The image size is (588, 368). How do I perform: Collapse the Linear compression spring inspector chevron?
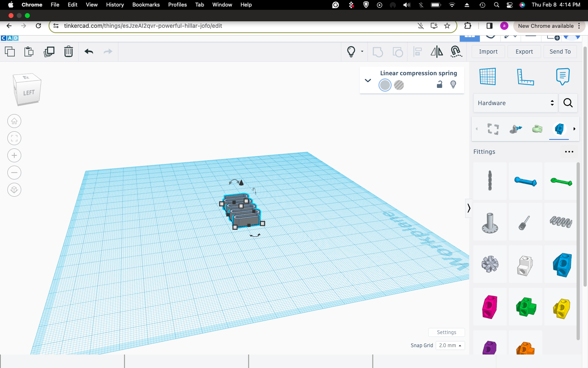pyautogui.click(x=367, y=81)
